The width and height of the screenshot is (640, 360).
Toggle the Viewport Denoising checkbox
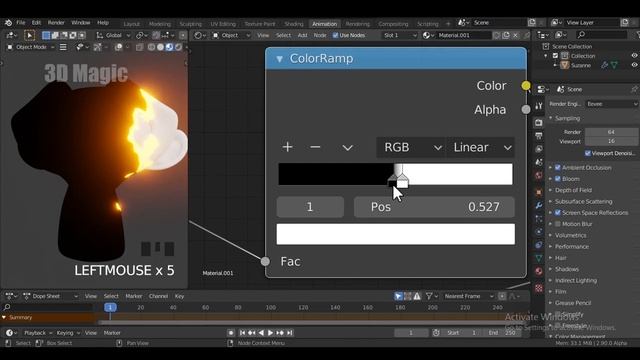587,153
